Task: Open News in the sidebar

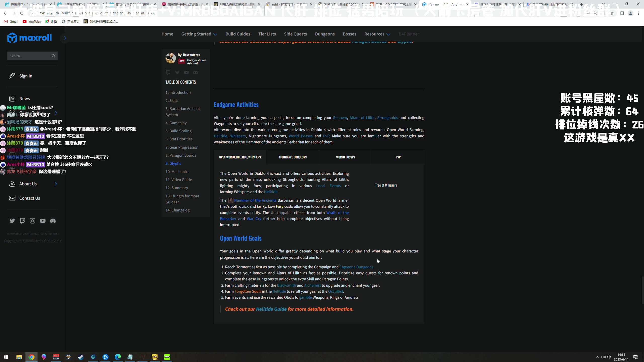Action: [24, 99]
